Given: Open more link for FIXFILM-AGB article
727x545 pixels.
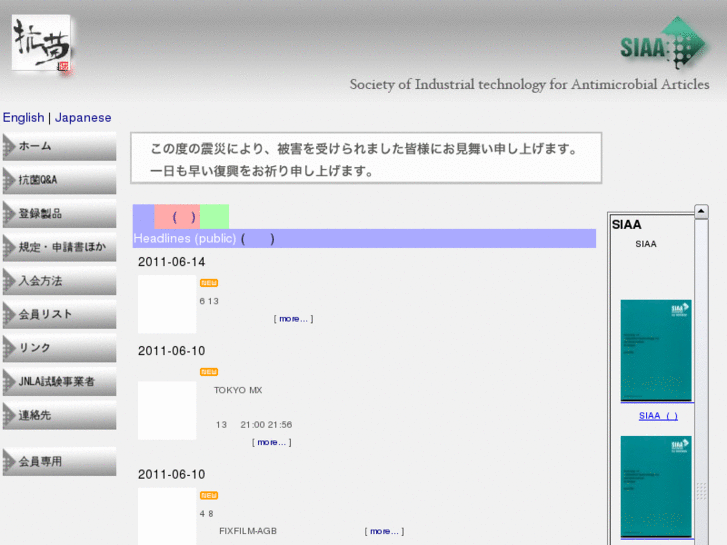Looking at the screenshot, I should click(x=384, y=532).
